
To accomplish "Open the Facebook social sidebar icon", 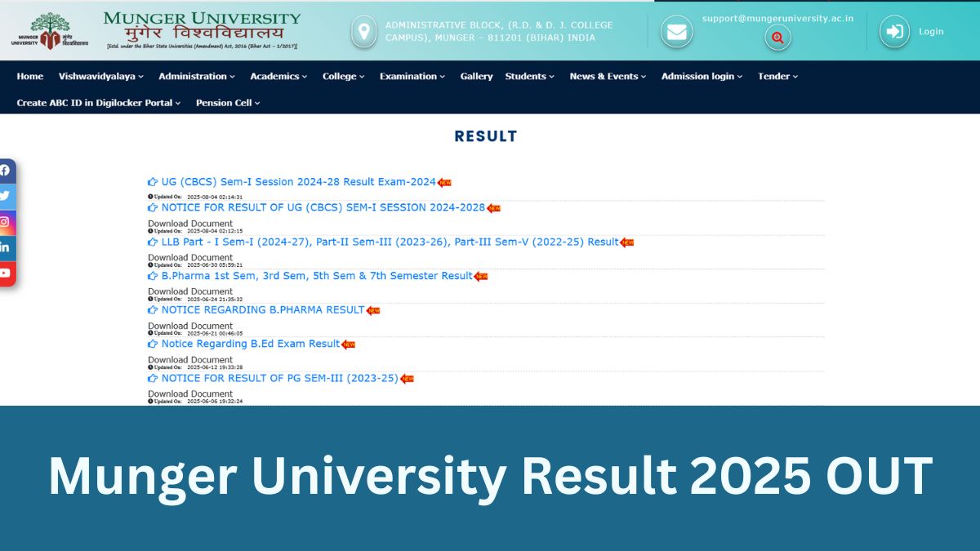I will (x=6, y=171).
